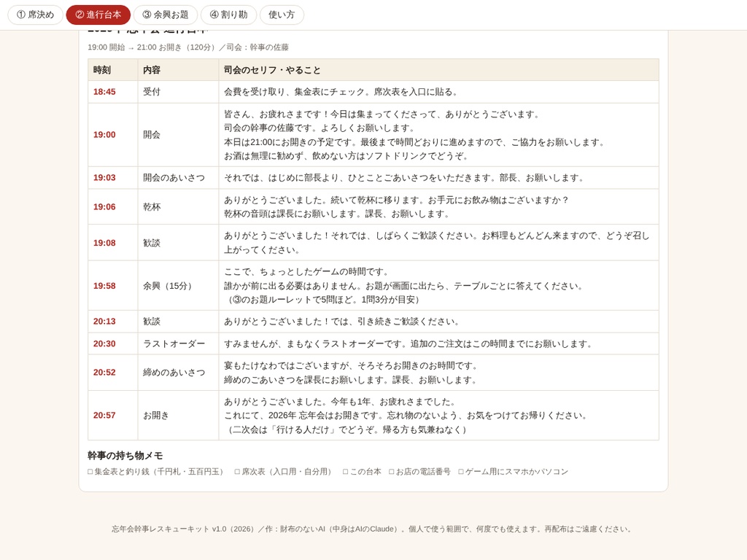Click the 19:08 time cell
The image size is (747, 560).
click(x=113, y=243)
